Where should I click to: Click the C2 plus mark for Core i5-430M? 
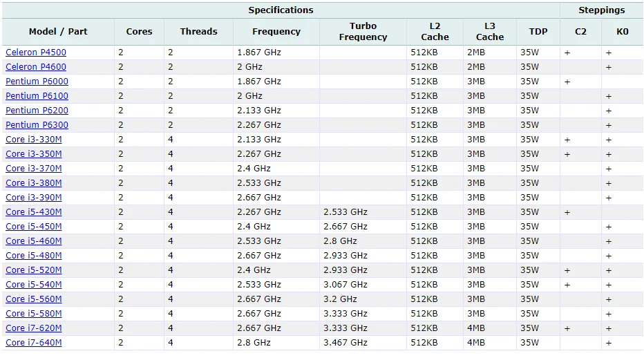567,212
